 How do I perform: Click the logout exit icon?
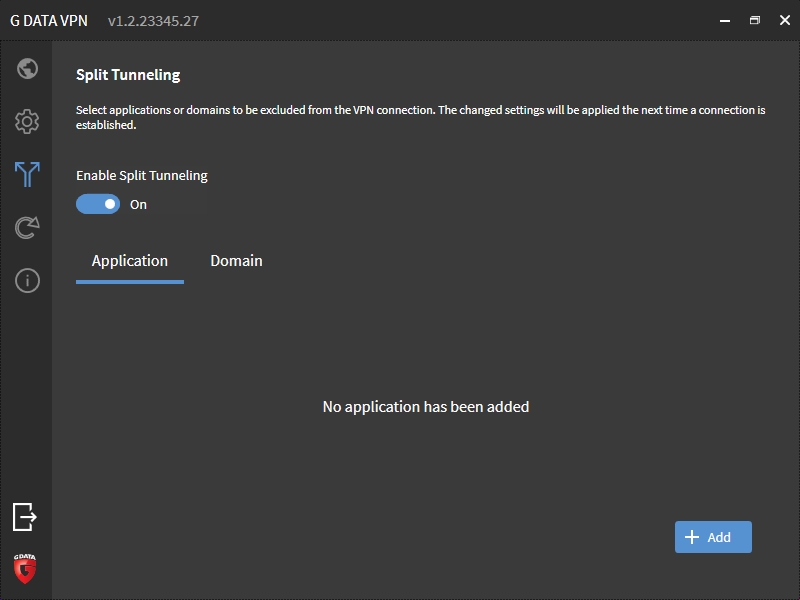pos(24,517)
